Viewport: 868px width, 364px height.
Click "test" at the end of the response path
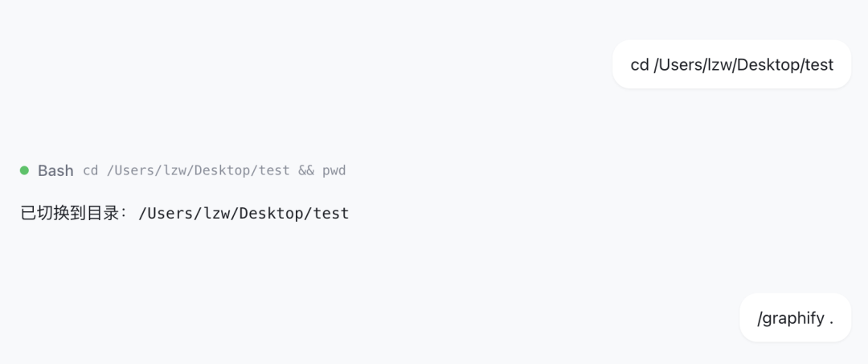click(331, 214)
